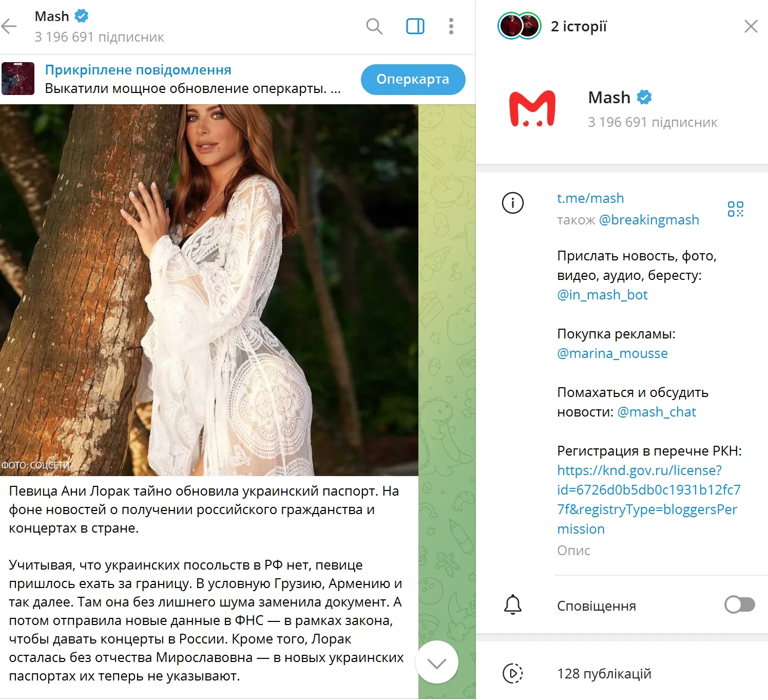Image resolution: width=768 pixels, height=700 pixels.
Task: Open the split-view / topics icon in header
Action: [x=415, y=26]
